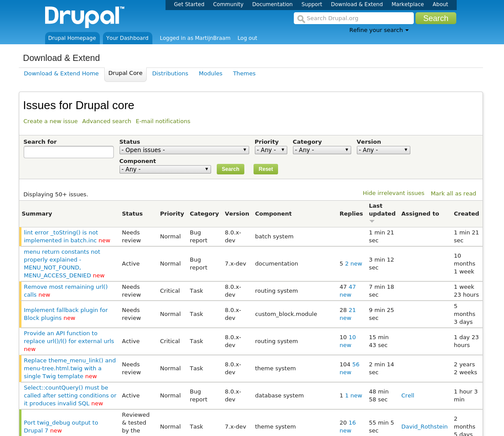Sort by Replies column header
The image size is (504, 436).
pos(351,214)
